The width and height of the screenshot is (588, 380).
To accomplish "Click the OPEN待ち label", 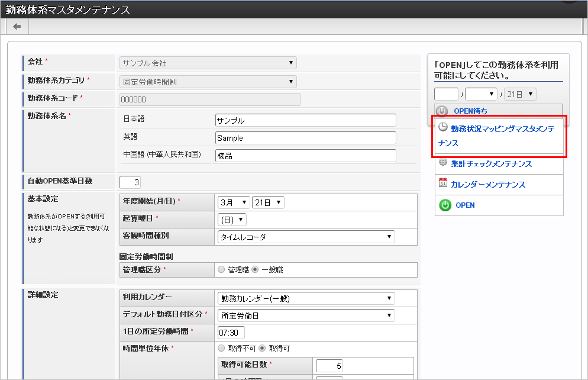I will click(470, 111).
